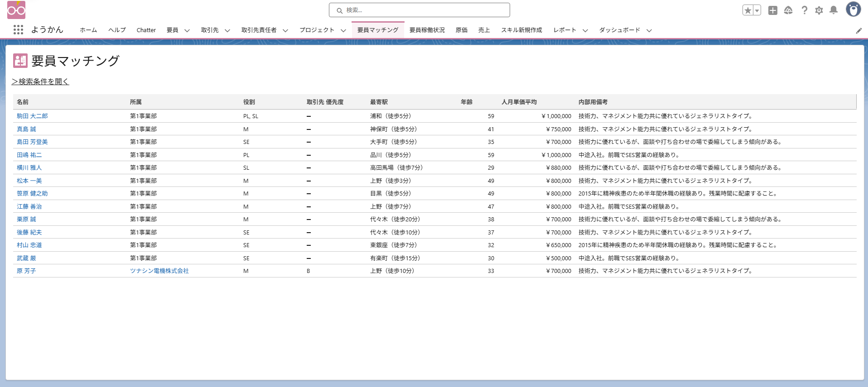Viewport: 868px width, 387px height.
Task: Click the 人月単価平均 column header
Action: pos(519,102)
